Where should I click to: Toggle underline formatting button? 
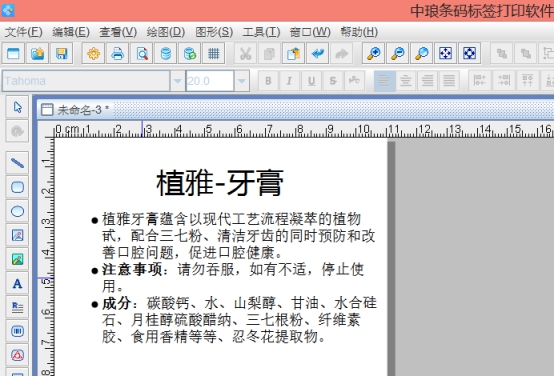[311, 81]
